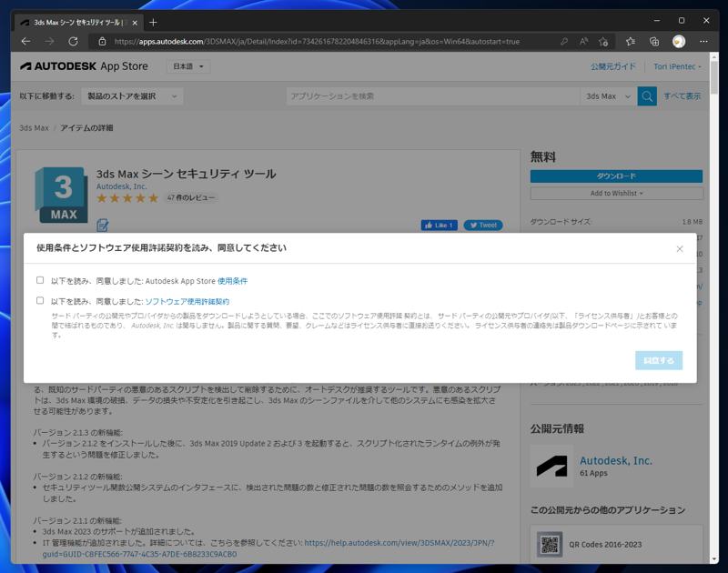Click the blue search magnifier button
The image size is (728, 573).
647,96
